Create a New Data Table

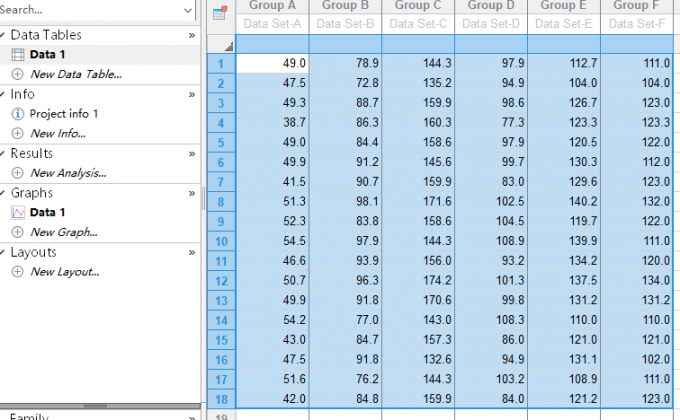coord(75,74)
